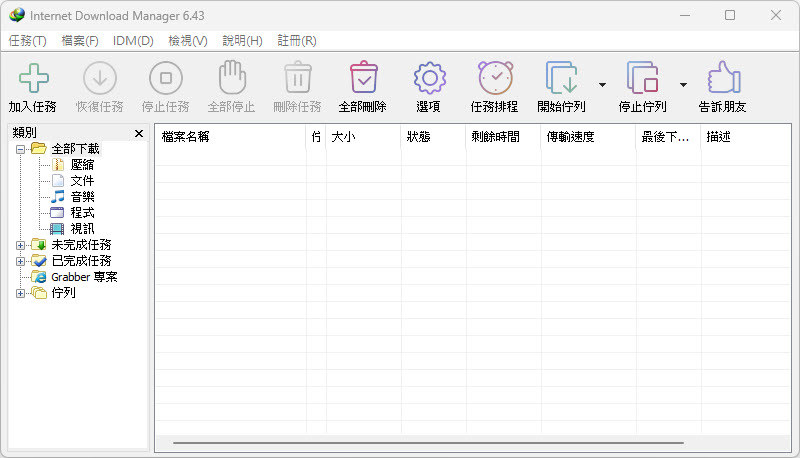Click the narrow 佇 queue column header
This screenshot has height=458, width=800.
coord(316,137)
